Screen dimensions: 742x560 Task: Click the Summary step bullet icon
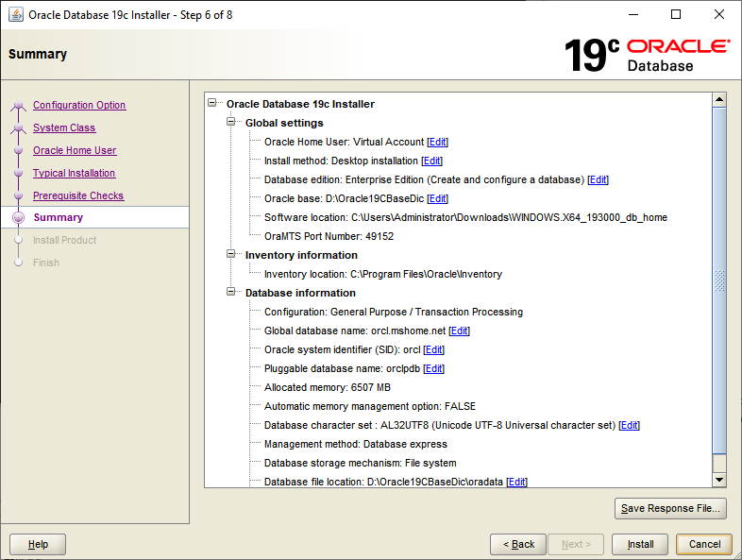point(19,217)
